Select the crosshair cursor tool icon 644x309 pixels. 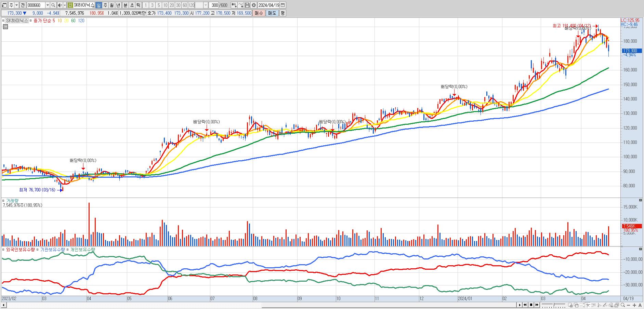pos(589,305)
